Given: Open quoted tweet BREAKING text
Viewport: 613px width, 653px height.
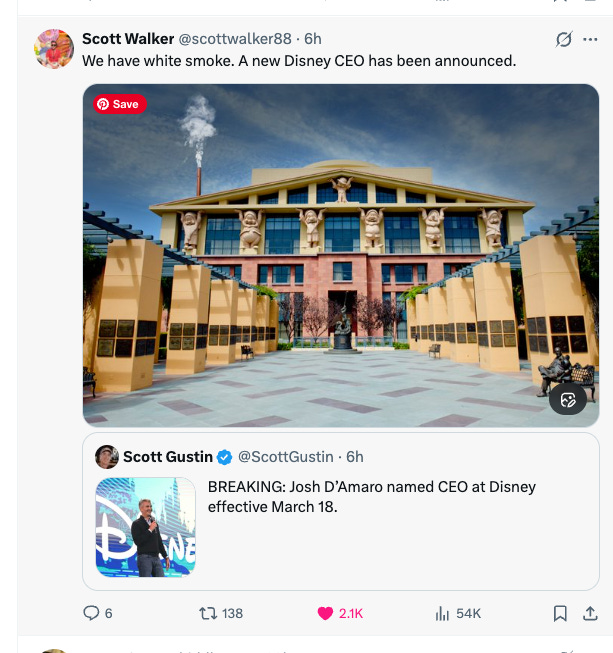Looking at the screenshot, I should click(x=371, y=497).
